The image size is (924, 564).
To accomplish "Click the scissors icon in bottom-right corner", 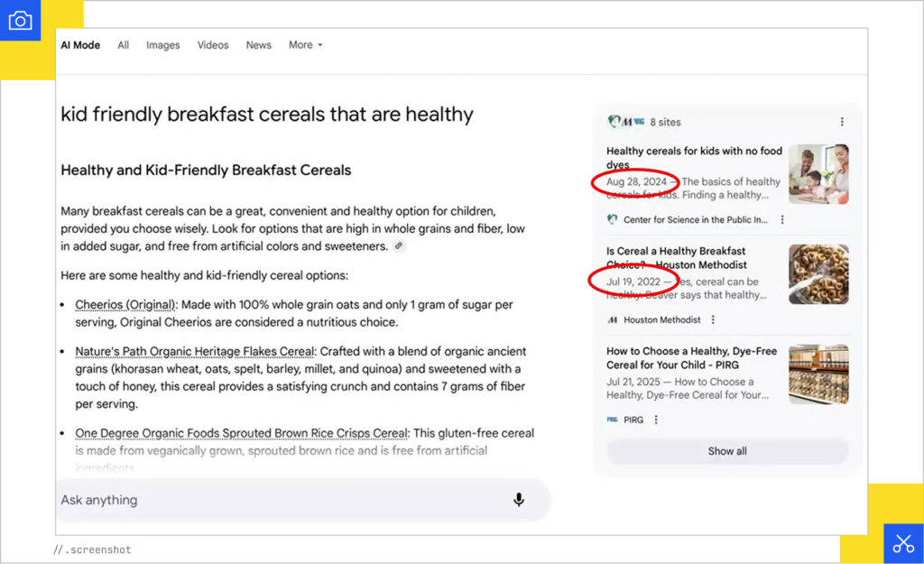I will (903, 543).
